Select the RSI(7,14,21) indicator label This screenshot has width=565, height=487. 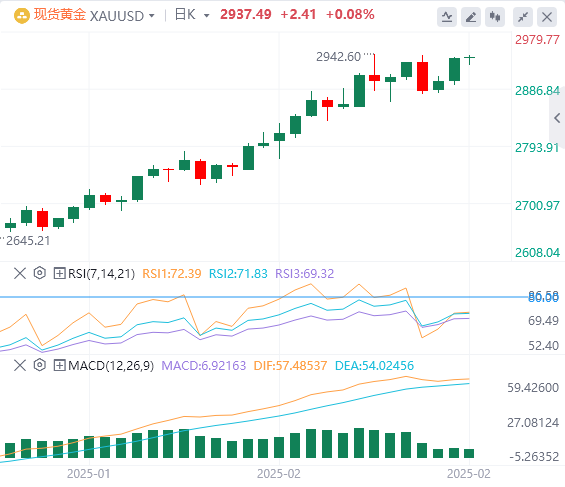tap(102, 274)
